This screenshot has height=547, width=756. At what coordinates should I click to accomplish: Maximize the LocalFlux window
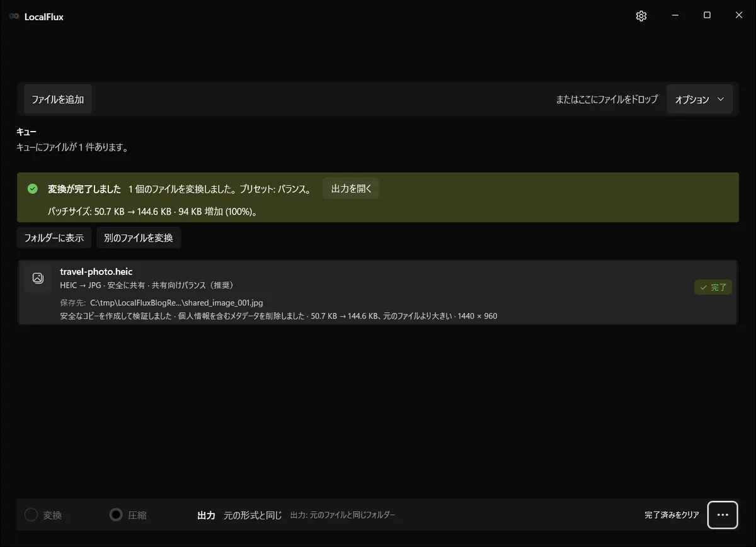[707, 16]
